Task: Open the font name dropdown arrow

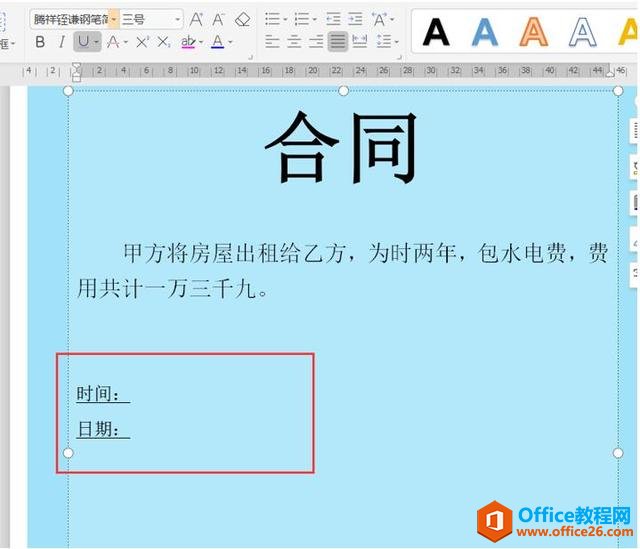Action: (x=114, y=19)
